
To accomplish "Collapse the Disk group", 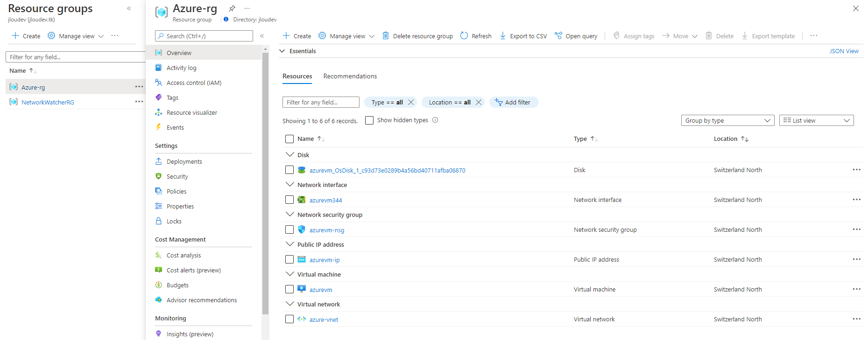I will coord(289,154).
